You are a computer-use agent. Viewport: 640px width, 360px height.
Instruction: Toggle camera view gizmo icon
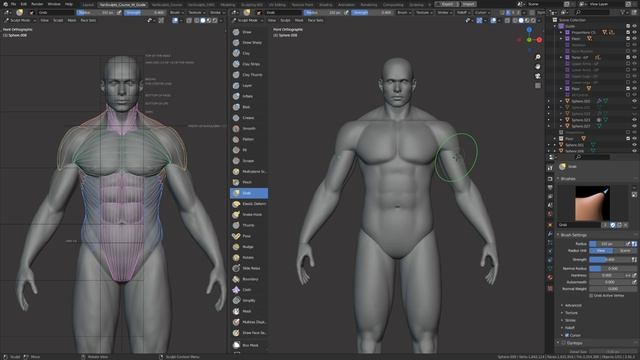[538, 76]
